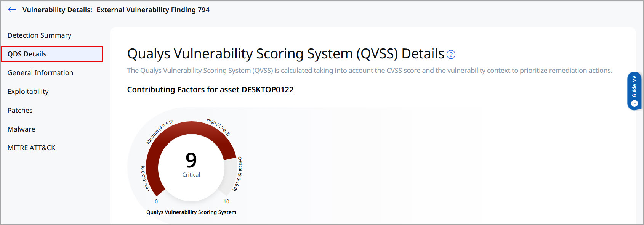
Task: Open the Patches section
Action: coord(20,111)
